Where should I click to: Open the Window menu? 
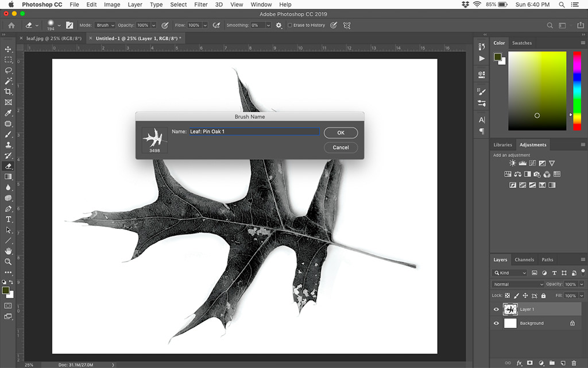point(261,5)
